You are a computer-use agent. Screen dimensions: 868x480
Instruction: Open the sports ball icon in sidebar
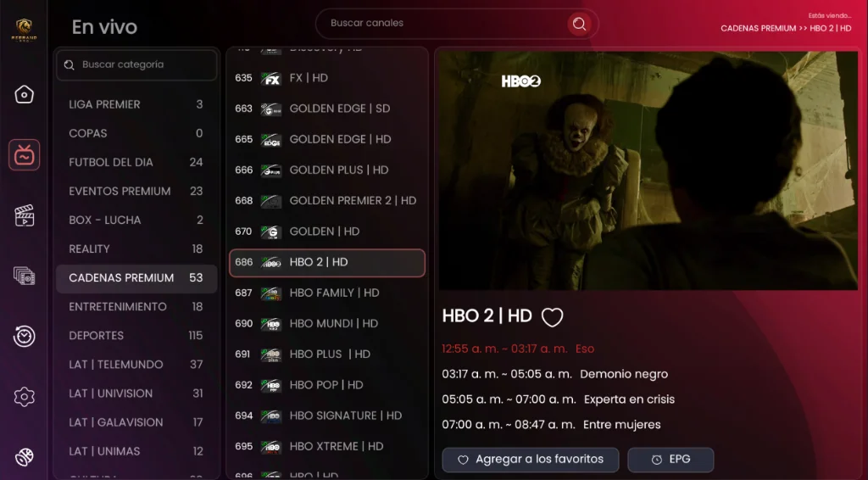pos(24,457)
